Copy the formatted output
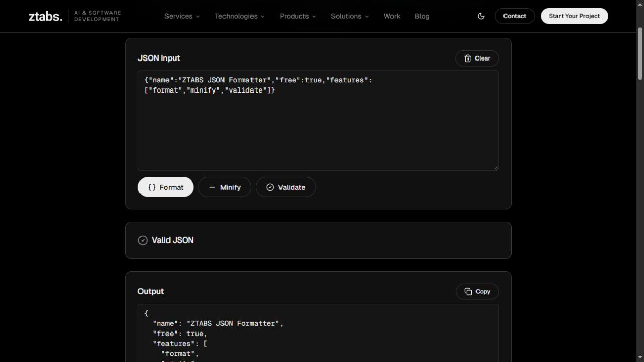The image size is (644, 362). [x=477, y=292]
